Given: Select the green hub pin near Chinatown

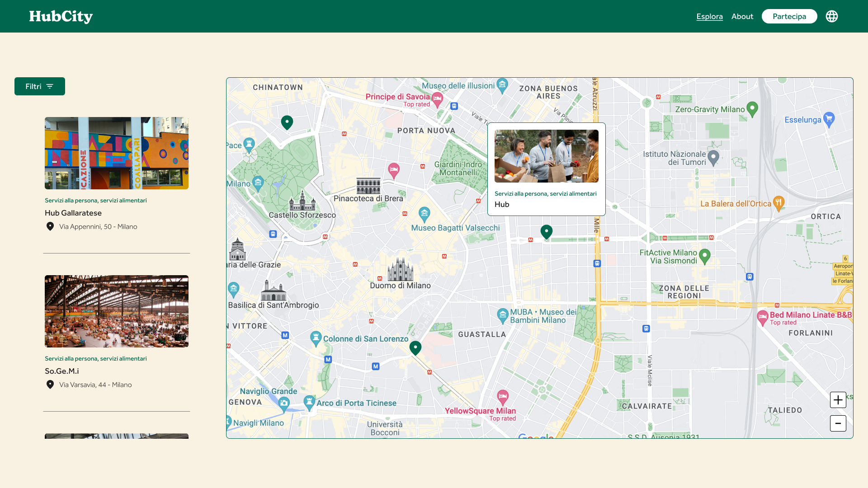Looking at the screenshot, I should 287,122.
